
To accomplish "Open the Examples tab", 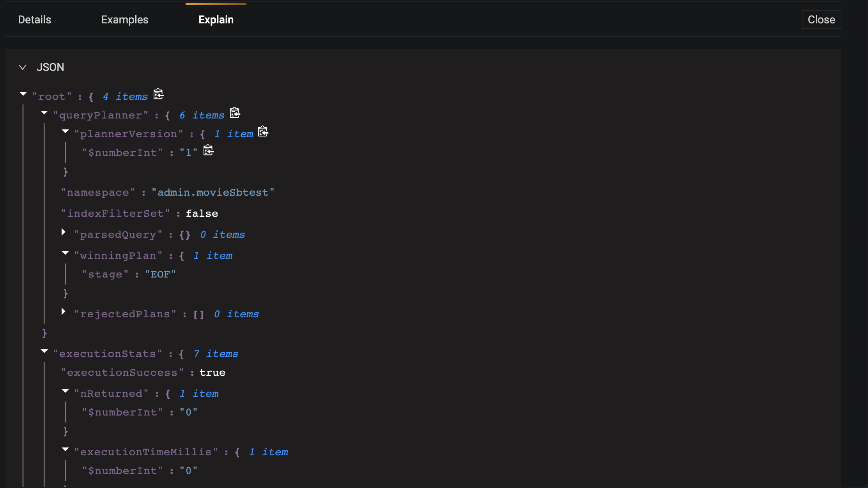I will 125,20.
